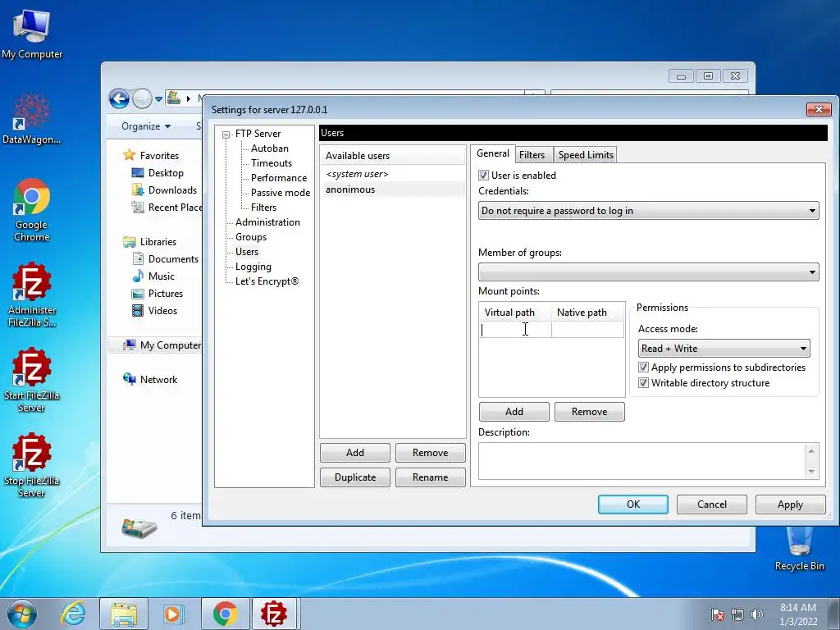Viewport: 840px width, 630px height.
Task: Select the anonimous user entry
Action: pyautogui.click(x=394, y=189)
